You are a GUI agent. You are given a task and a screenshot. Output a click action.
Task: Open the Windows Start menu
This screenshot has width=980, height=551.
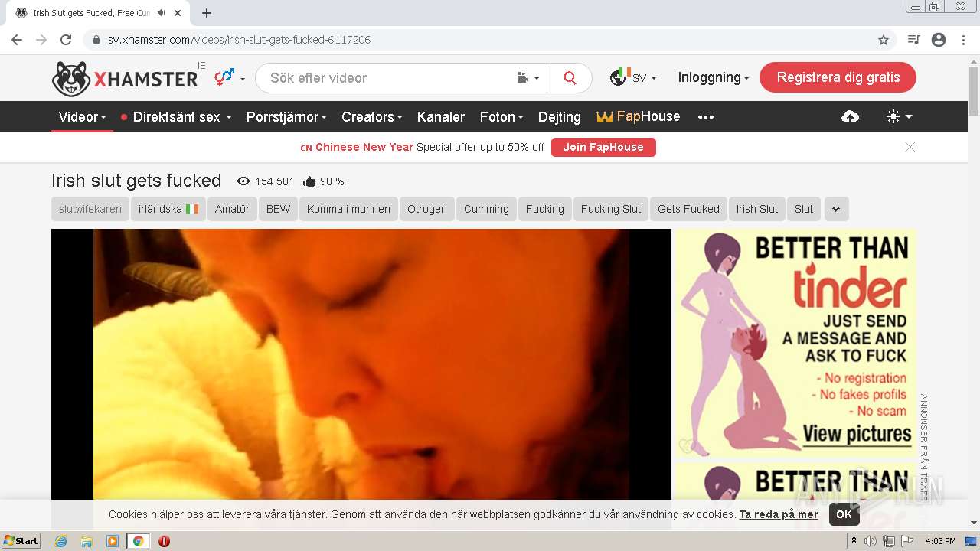tap(21, 541)
